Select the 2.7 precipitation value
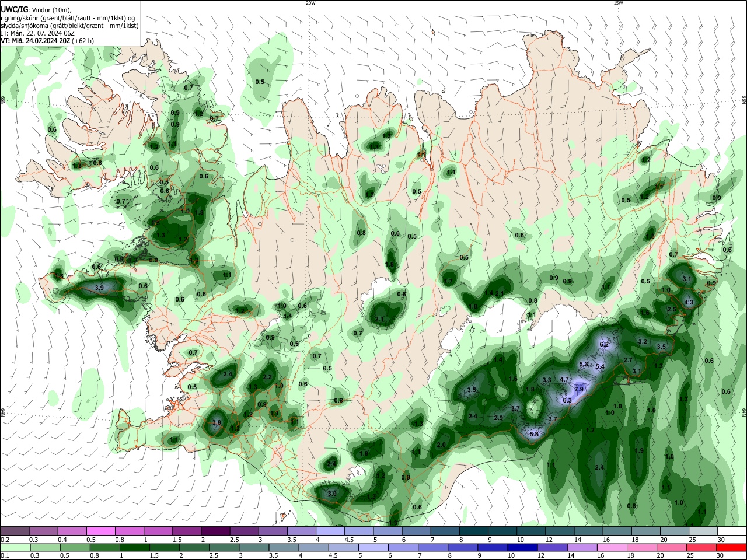747x560 pixels. (x=628, y=360)
